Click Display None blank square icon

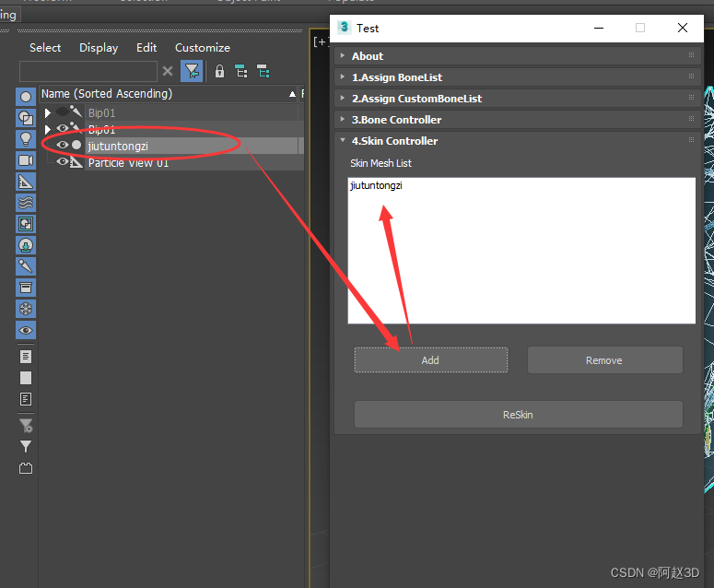click(x=26, y=378)
